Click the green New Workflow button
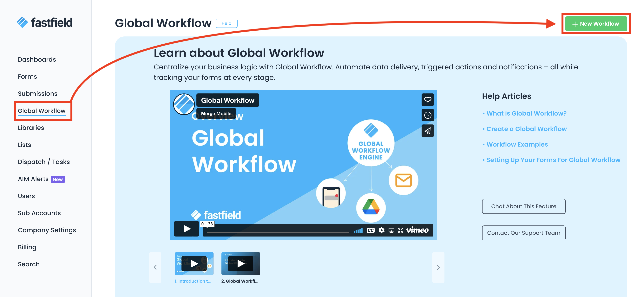 point(596,24)
